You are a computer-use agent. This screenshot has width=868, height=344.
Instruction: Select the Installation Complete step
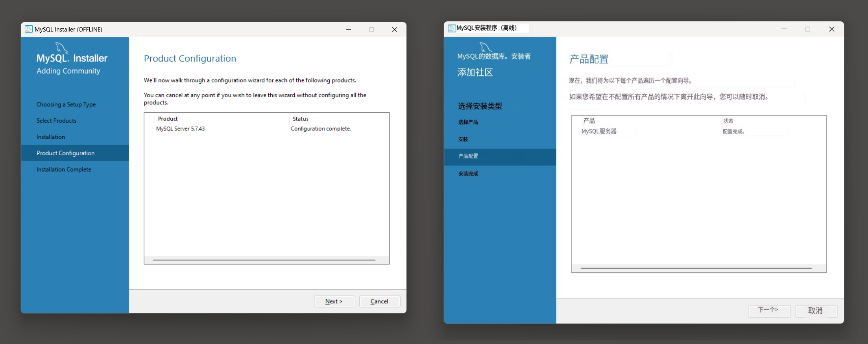coord(64,169)
